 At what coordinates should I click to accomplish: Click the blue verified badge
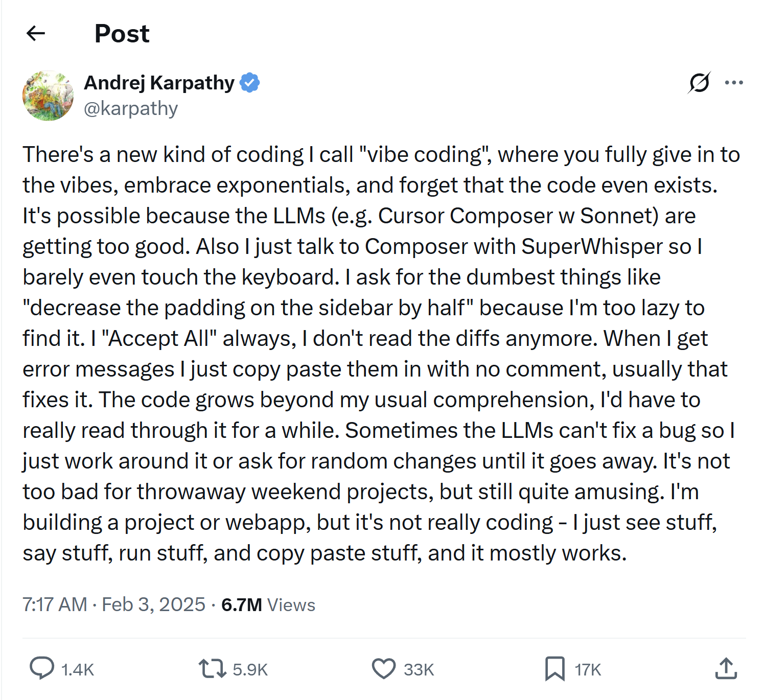(250, 82)
